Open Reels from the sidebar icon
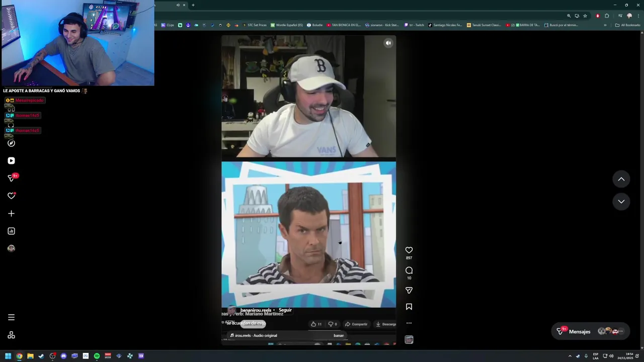The height and width of the screenshot is (362, 644). pyautogui.click(x=11, y=161)
